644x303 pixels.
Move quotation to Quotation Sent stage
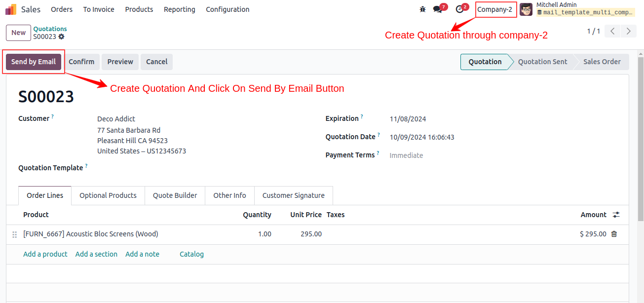coord(542,61)
